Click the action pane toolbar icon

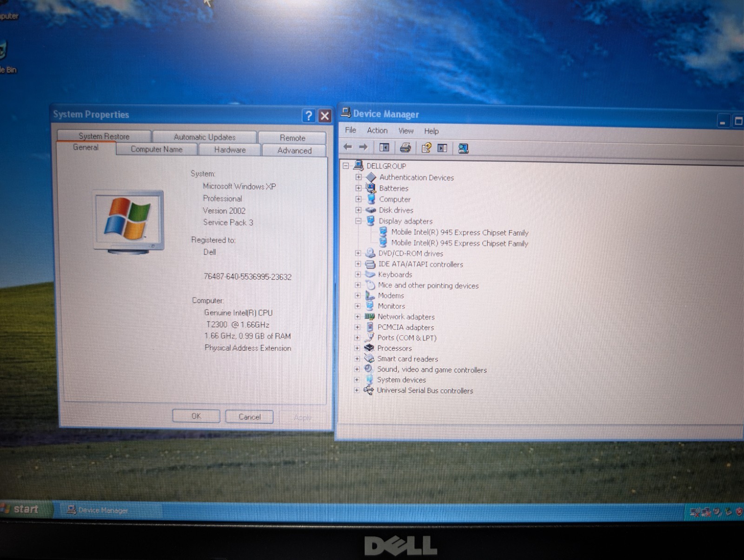442,148
